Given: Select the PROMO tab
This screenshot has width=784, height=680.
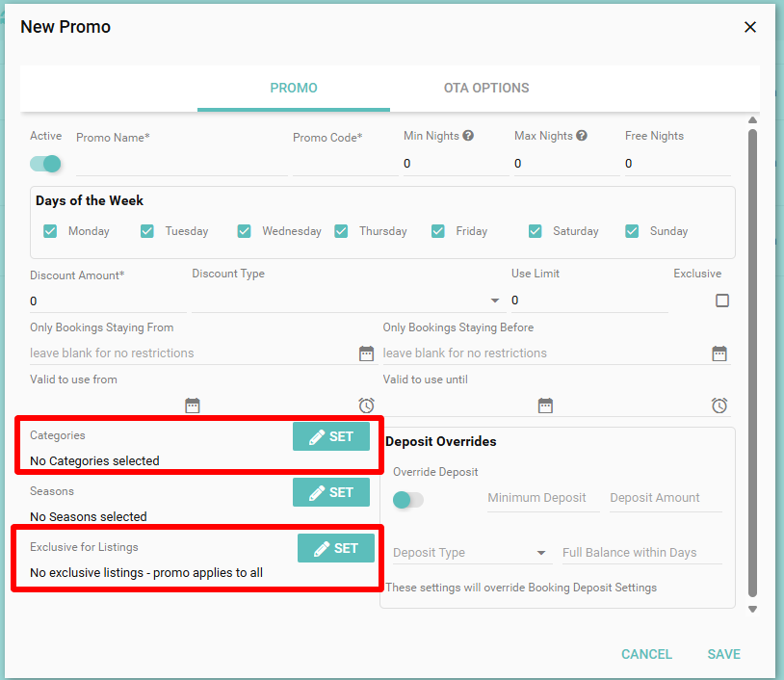Looking at the screenshot, I should click(x=294, y=88).
